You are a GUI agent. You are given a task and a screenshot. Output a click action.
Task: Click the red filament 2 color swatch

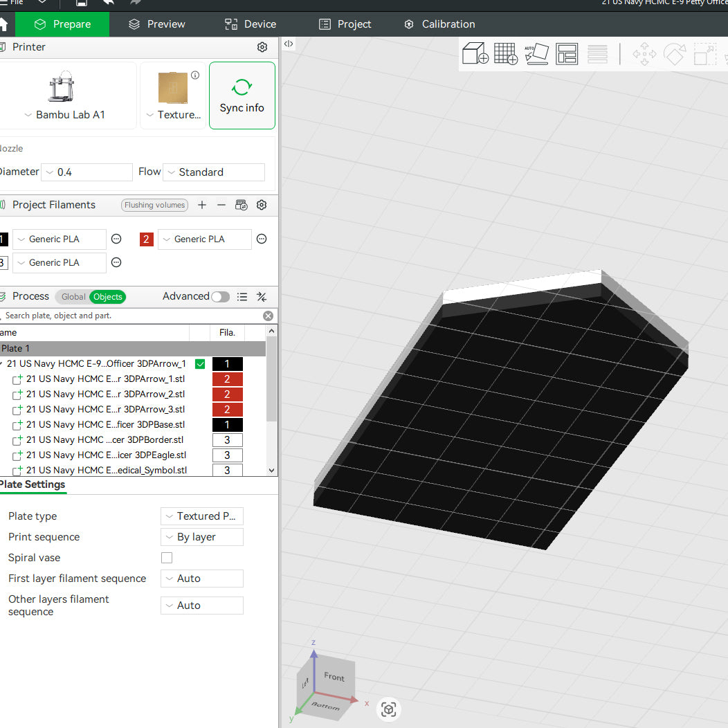coord(146,239)
